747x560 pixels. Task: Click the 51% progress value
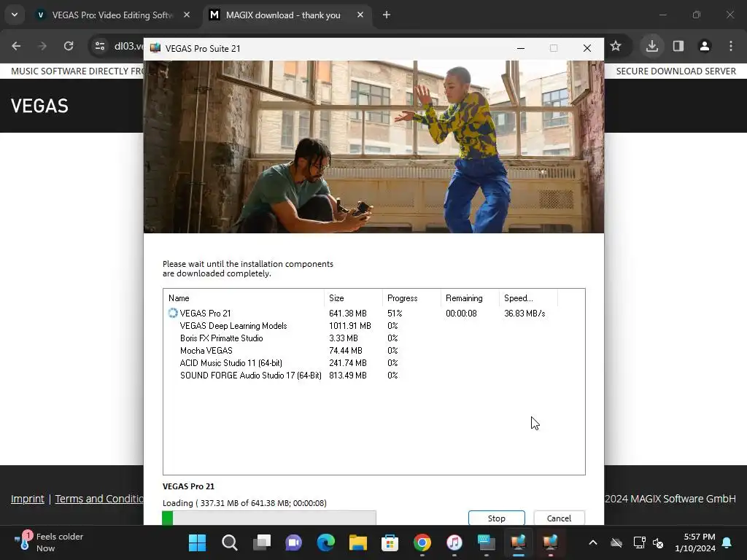[x=395, y=314]
